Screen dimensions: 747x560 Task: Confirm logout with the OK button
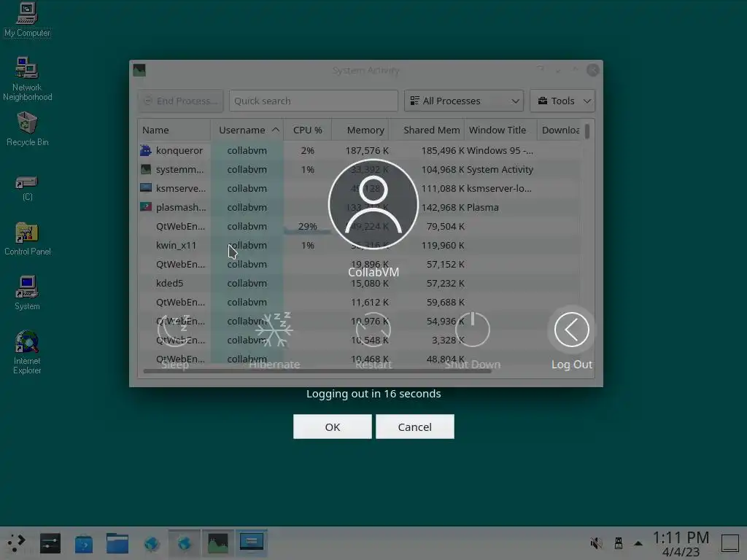332,427
